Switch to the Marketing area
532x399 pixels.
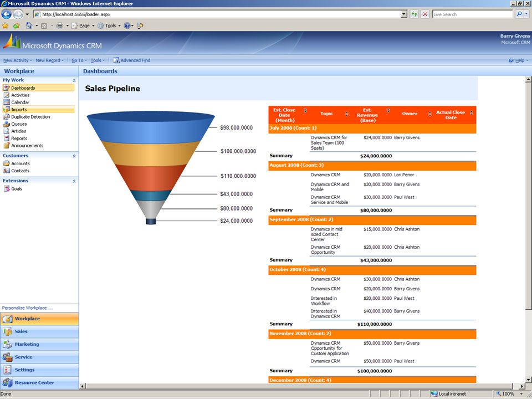39,344
